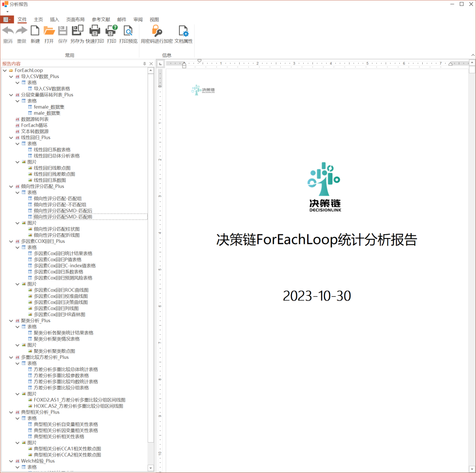Open 线性回归系数表格 item

(52, 150)
